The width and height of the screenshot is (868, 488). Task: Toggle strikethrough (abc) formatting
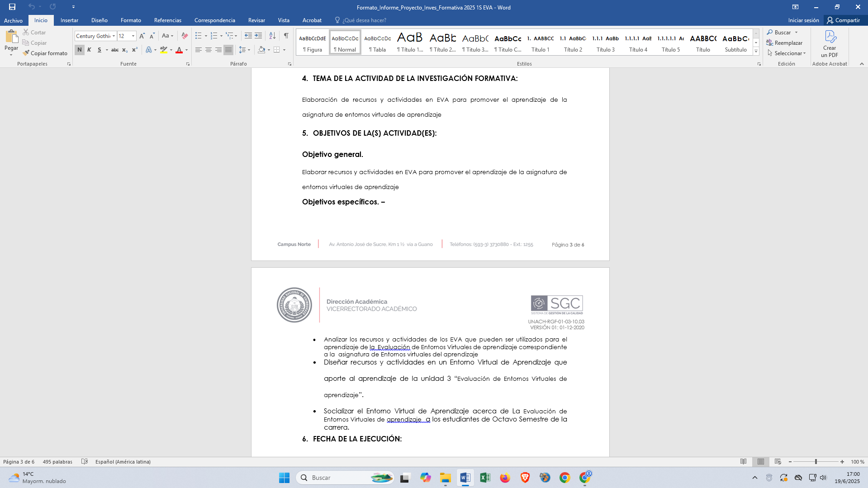coord(115,50)
